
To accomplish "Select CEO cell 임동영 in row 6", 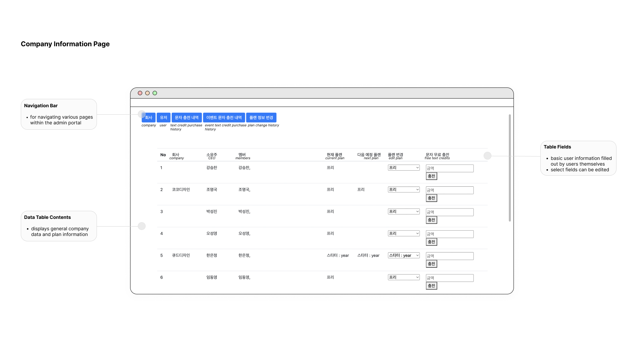I will coord(212,278).
